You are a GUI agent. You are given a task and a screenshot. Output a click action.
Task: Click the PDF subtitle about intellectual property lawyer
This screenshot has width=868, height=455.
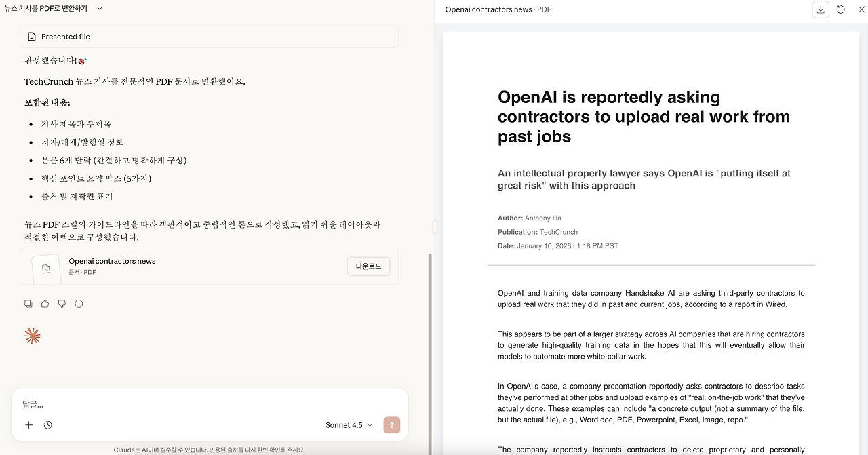[x=644, y=179]
